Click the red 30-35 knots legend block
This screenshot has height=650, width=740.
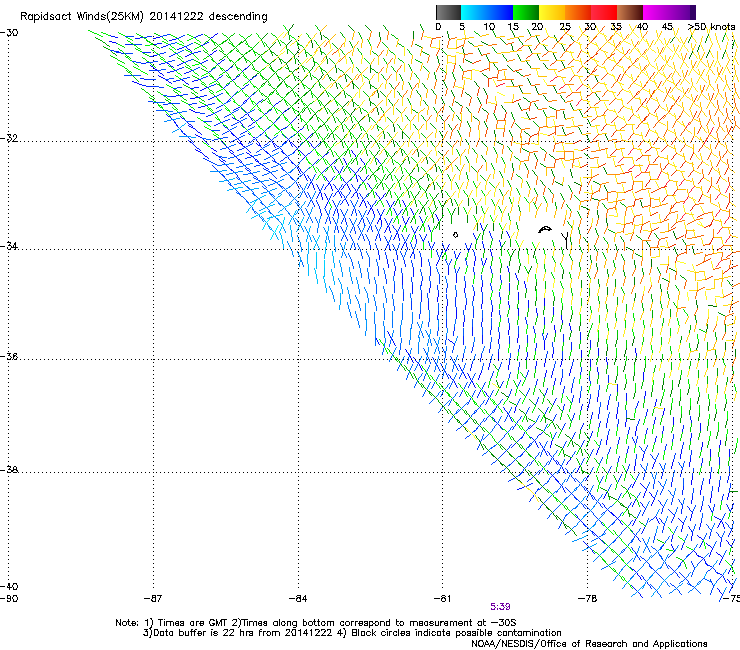(604, 12)
